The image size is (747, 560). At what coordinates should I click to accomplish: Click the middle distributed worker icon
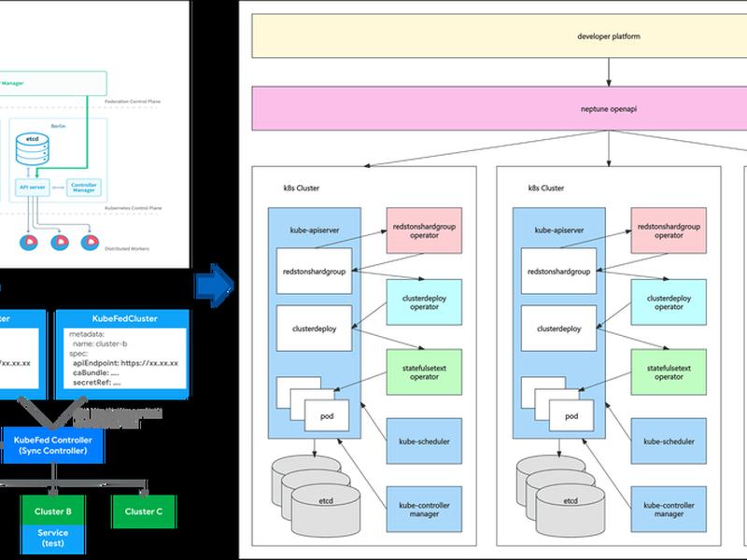coord(60,243)
